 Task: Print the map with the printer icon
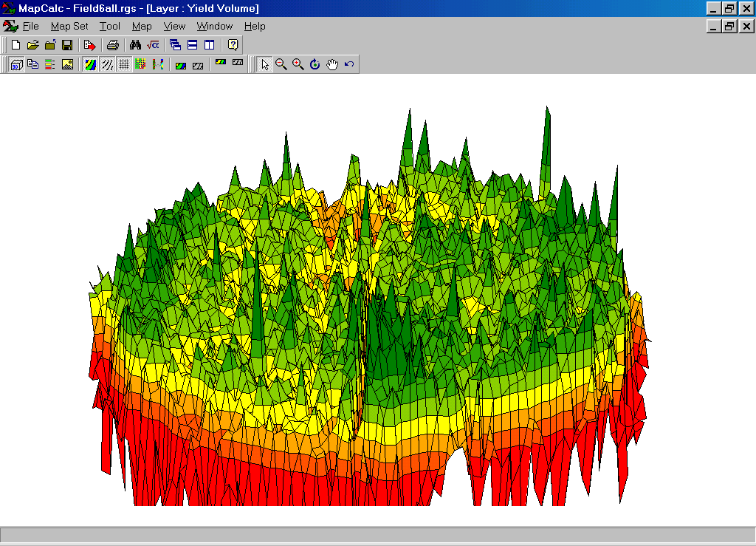coord(112,45)
